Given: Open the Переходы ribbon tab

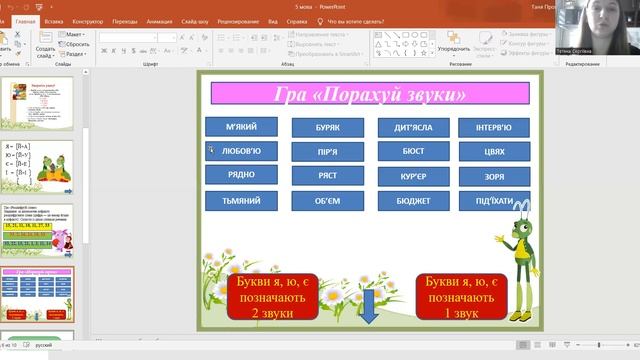Looking at the screenshot, I should [x=124, y=22].
